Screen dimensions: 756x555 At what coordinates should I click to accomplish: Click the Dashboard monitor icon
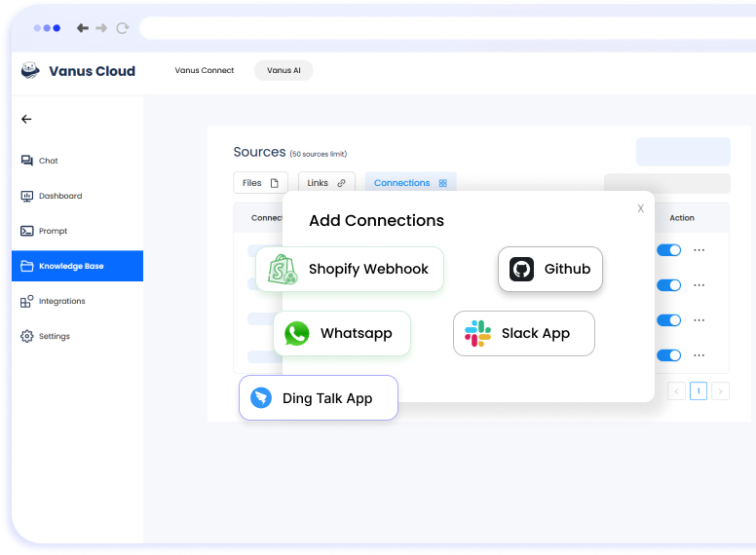click(x=27, y=196)
